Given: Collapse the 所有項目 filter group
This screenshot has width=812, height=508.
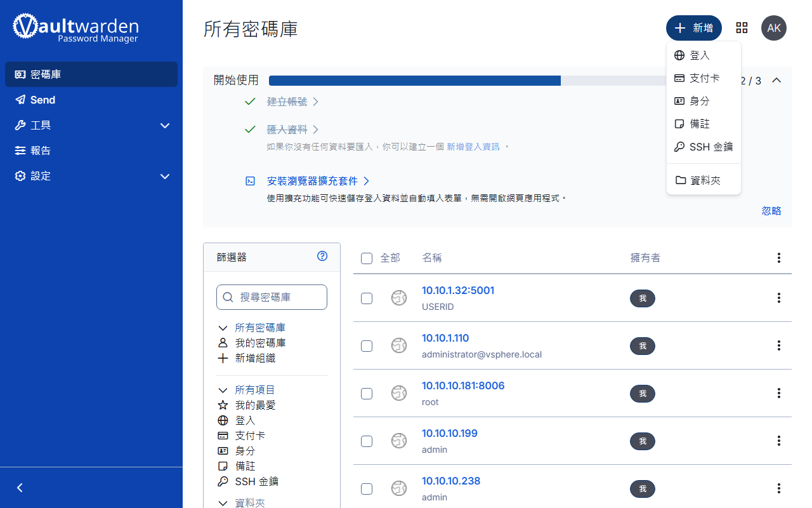Looking at the screenshot, I should [x=223, y=390].
